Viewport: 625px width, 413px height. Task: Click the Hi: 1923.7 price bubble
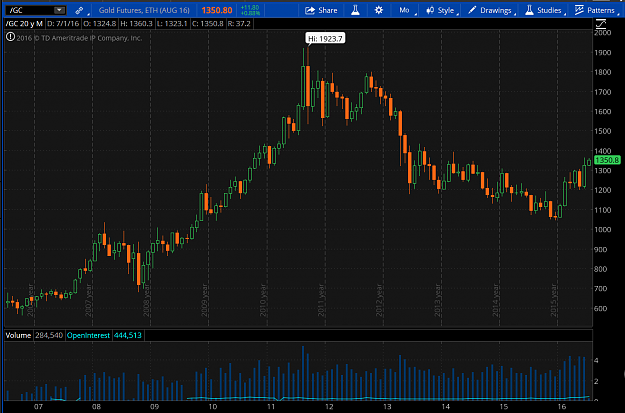pos(325,39)
